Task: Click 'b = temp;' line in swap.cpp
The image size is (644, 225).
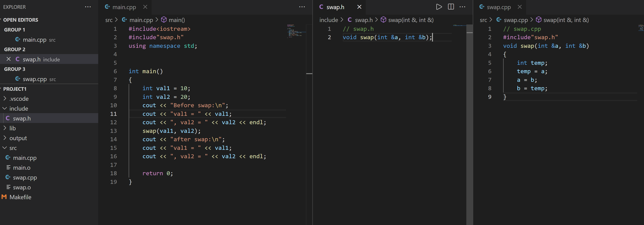Action: [x=532, y=88]
